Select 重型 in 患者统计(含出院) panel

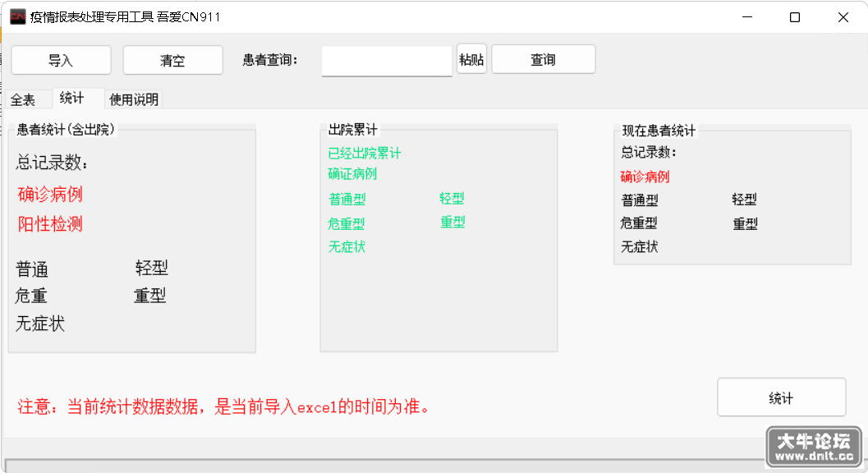[x=150, y=296]
